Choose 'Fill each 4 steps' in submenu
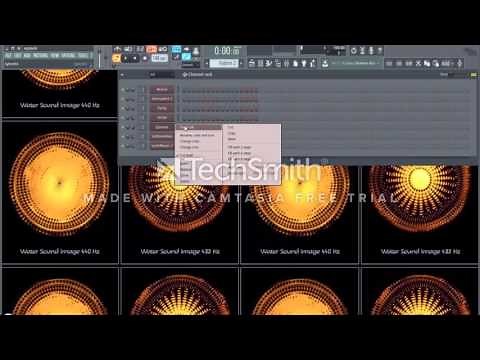 (x=239, y=153)
